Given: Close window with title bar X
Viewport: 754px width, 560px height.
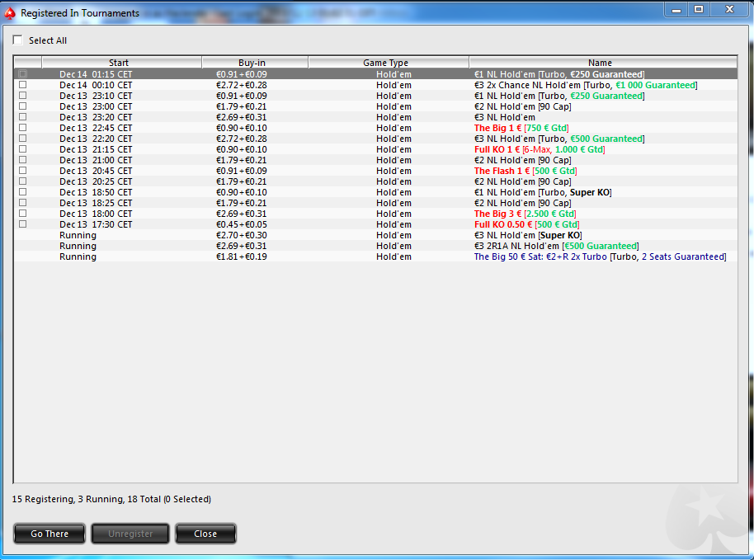Looking at the screenshot, I should click(x=729, y=10).
